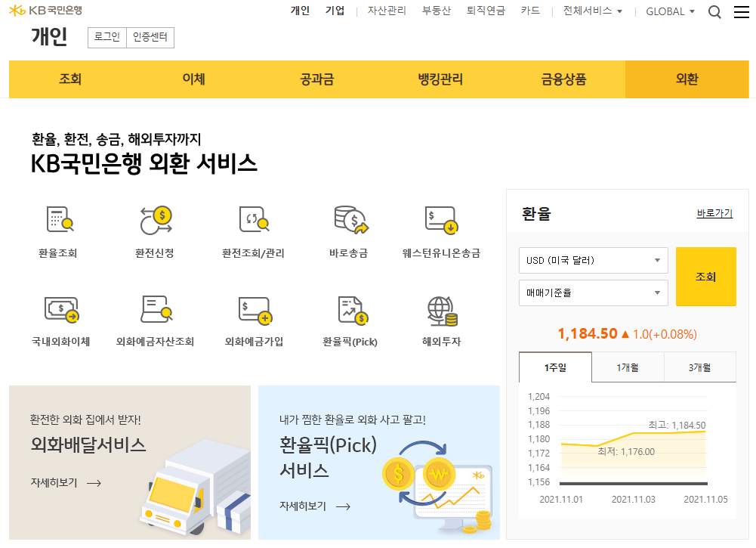Viewport: 756px width, 548px height.
Task: Click the 부동산 top navigation link
Action: click(437, 11)
